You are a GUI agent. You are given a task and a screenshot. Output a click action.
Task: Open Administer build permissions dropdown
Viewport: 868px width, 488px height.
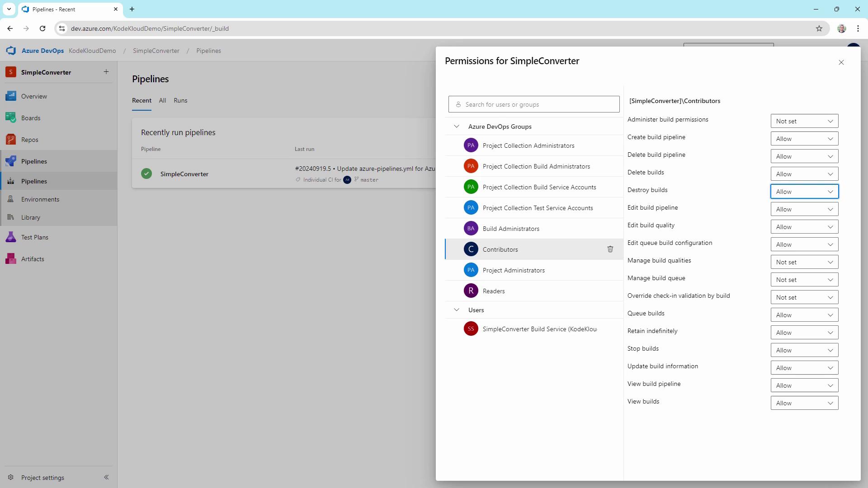coord(805,121)
